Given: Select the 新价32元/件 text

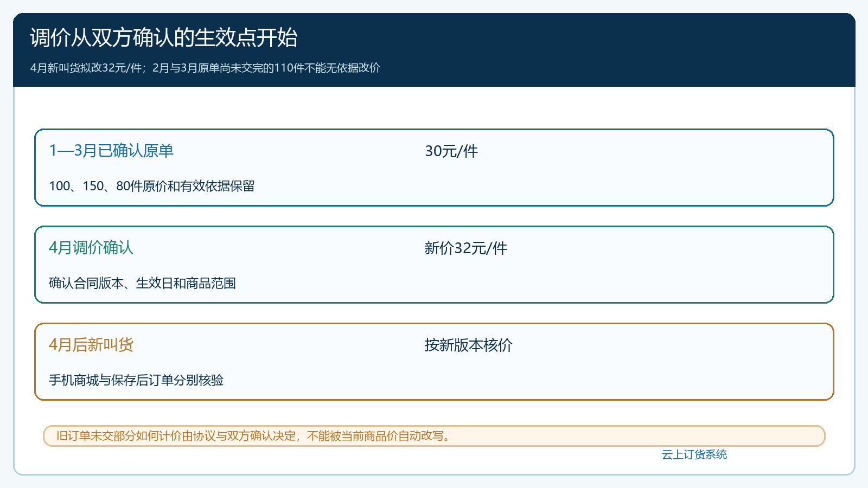Looking at the screenshot, I should 466,248.
